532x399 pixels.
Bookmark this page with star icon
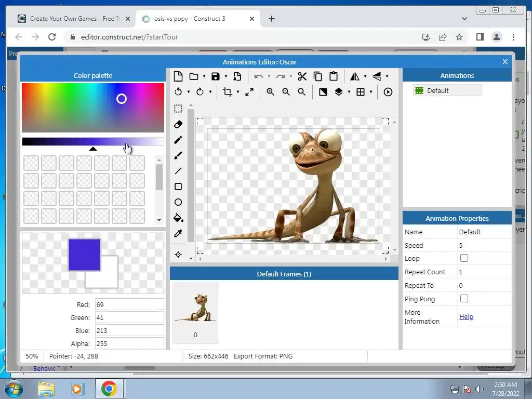coord(459,37)
